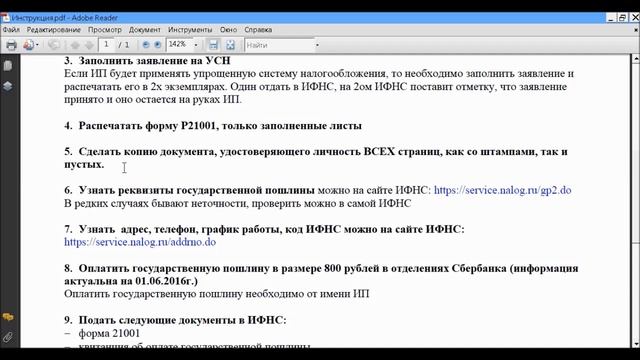Open the dropdown arrow beside the share icon

pos(37,45)
